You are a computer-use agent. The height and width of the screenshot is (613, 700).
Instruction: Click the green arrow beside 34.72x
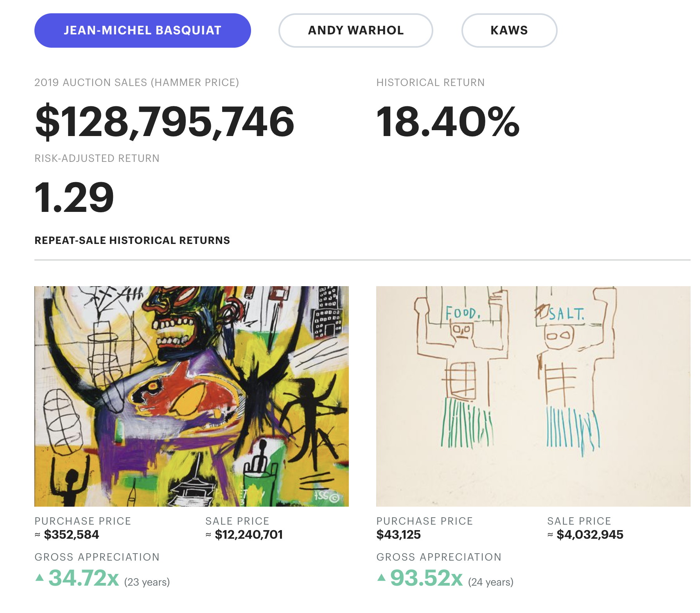(39, 577)
